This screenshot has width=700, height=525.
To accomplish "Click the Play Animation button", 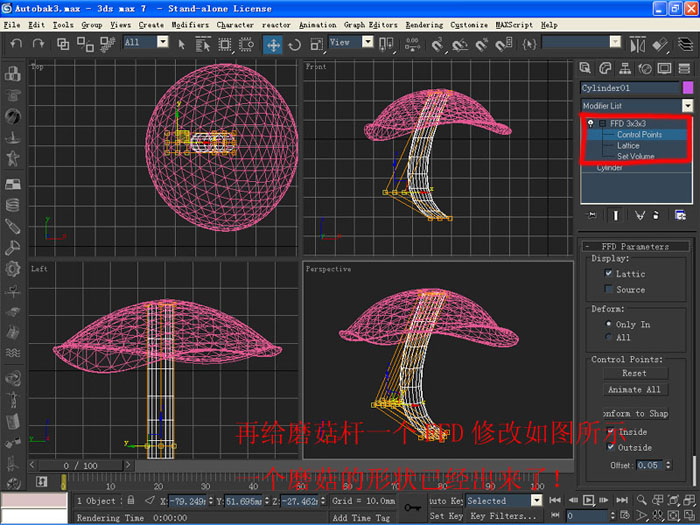I will click(x=588, y=500).
